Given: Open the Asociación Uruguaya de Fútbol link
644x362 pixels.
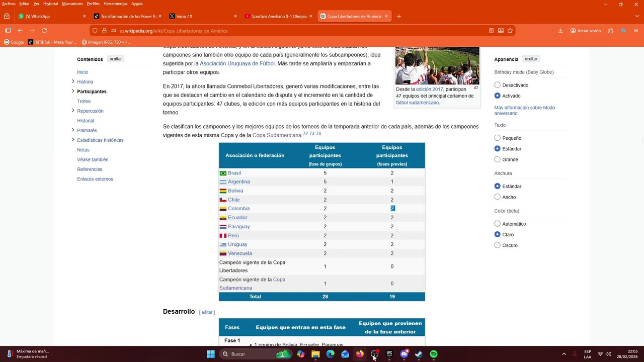Looking at the screenshot, I should (x=237, y=63).
